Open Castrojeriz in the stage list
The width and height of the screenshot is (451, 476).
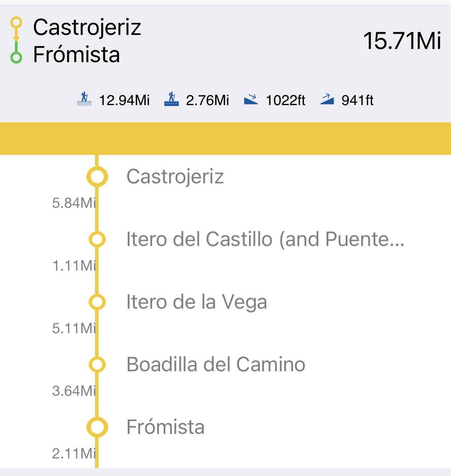click(x=175, y=176)
